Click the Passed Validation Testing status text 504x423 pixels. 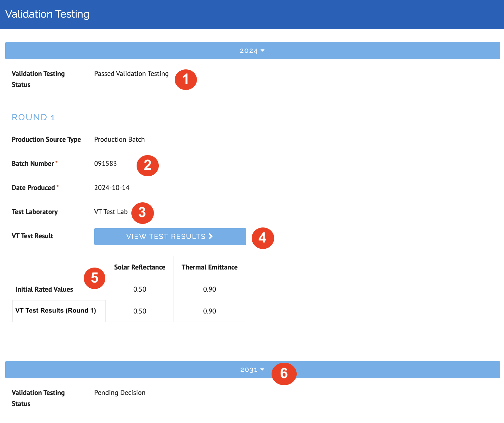pos(131,74)
